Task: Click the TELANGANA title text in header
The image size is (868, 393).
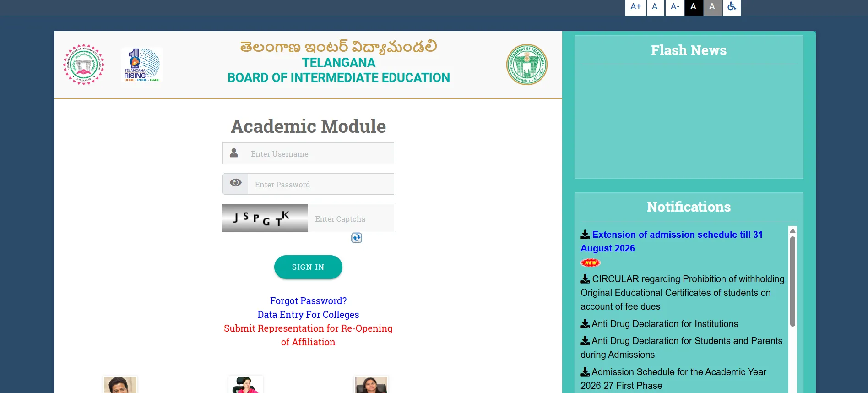Action: pos(339,63)
